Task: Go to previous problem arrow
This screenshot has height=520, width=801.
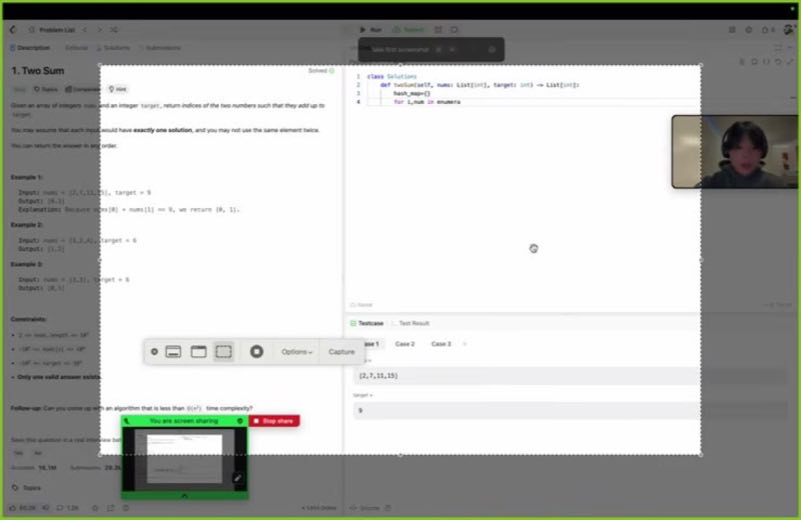Action: pos(85,30)
